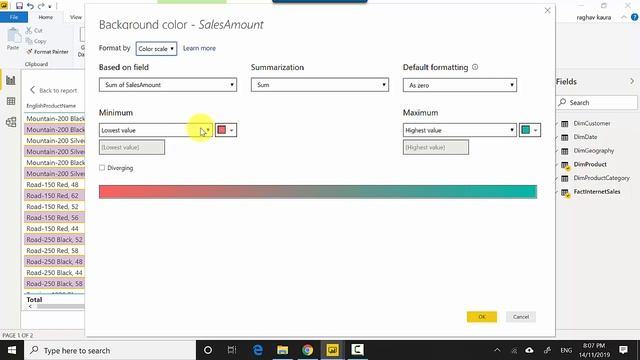Open Based on field dropdown

pyautogui.click(x=168, y=85)
